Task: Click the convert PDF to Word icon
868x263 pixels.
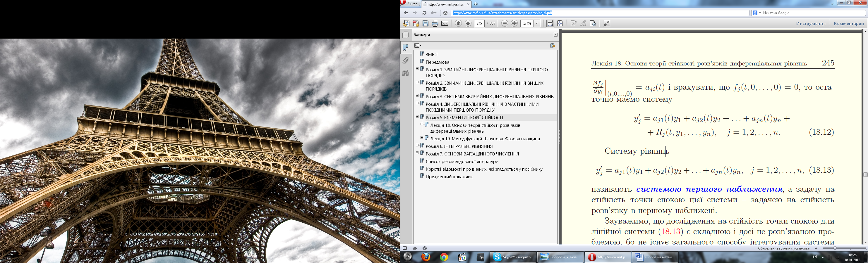Action: point(406,23)
